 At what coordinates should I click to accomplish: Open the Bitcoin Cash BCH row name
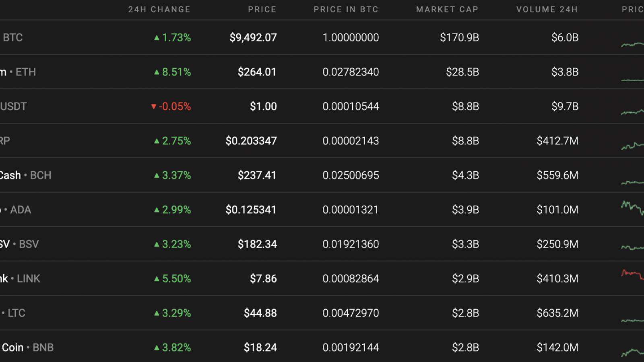[x=26, y=175]
